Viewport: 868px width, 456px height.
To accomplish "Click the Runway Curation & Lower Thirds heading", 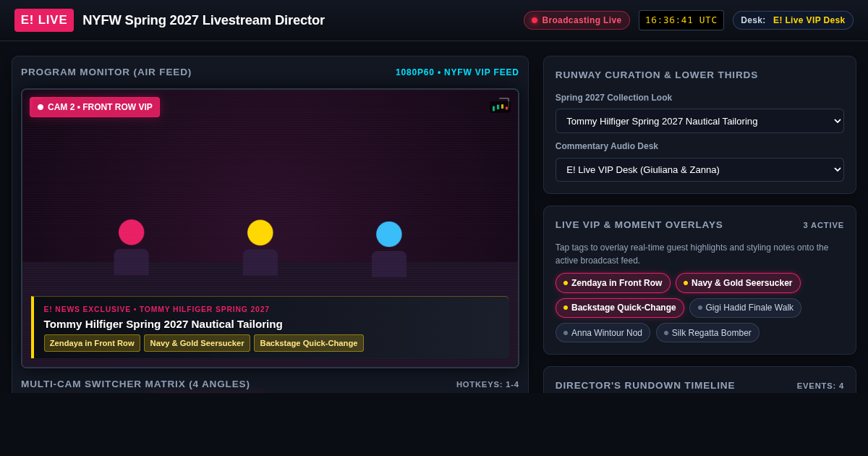I will pyautogui.click(x=657, y=75).
